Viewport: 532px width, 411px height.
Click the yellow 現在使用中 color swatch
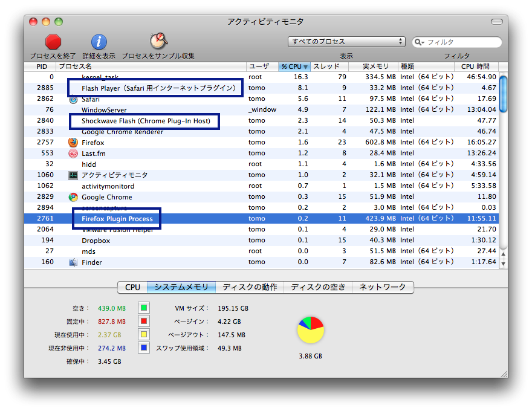[x=144, y=334]
